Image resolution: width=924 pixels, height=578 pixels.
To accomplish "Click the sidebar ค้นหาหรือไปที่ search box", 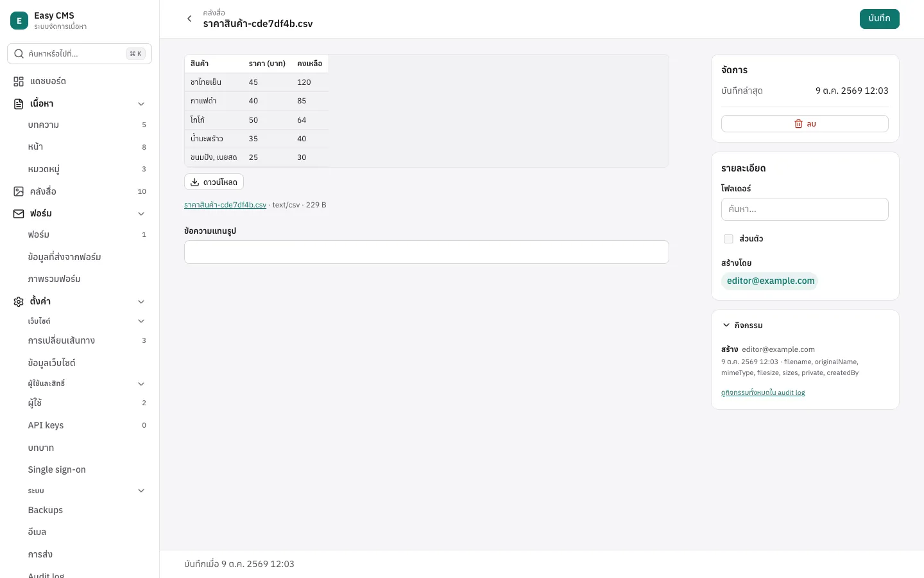I will (80, 54).
